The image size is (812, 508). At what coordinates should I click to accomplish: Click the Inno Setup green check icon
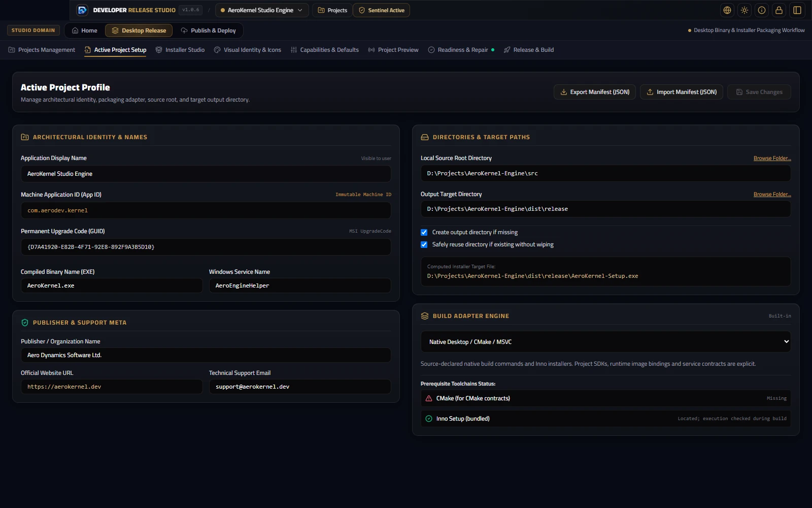tap(429, 419)
